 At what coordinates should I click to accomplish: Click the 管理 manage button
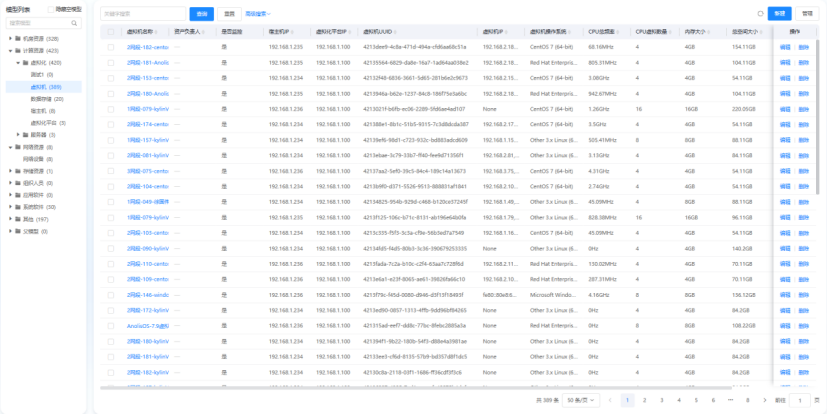pos(807,14)
